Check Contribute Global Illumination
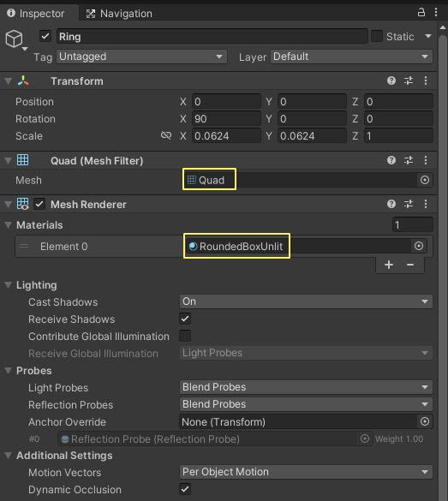 tap(185, 336)
